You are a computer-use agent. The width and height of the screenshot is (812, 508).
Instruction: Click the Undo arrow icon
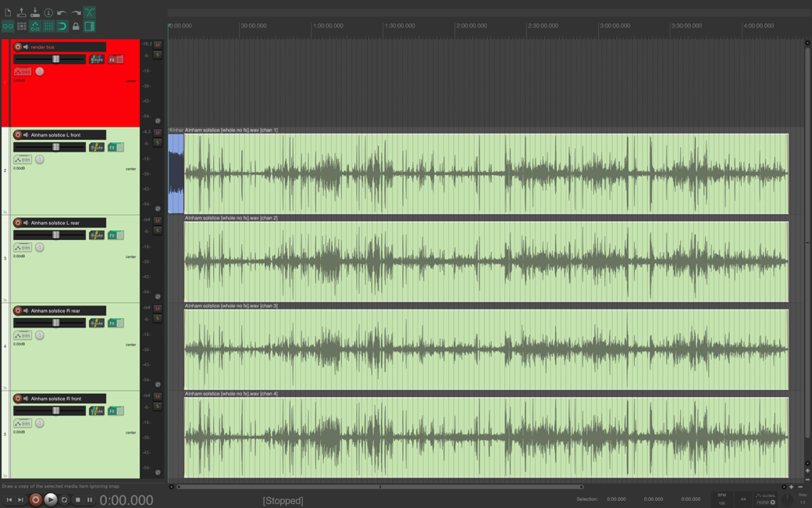62,13
